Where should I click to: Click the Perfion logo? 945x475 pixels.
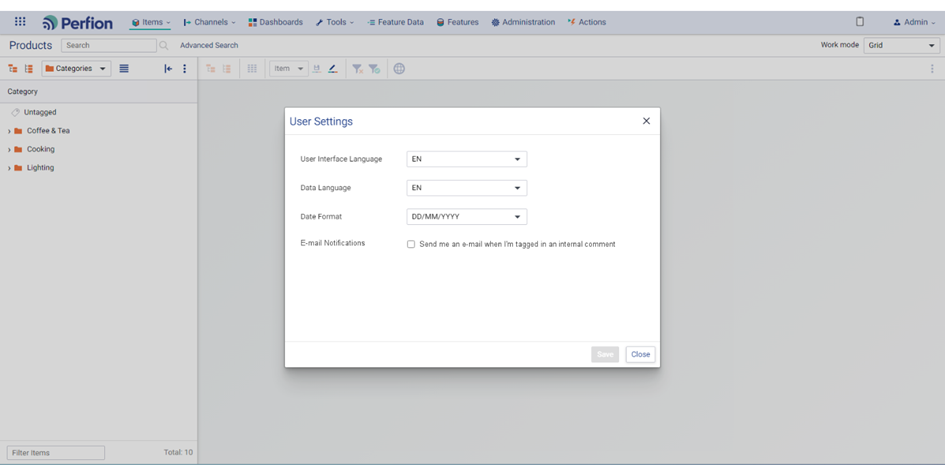(77, 23)
